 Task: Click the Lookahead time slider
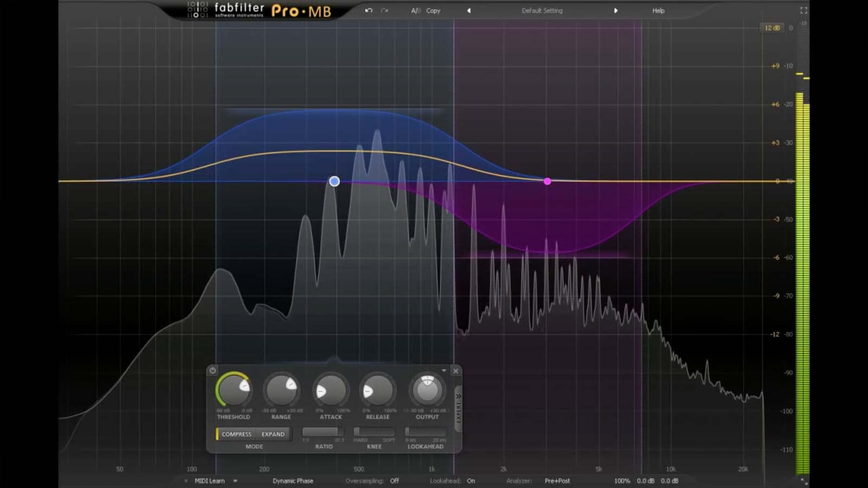pyautogui.click(x=425, y=432)
